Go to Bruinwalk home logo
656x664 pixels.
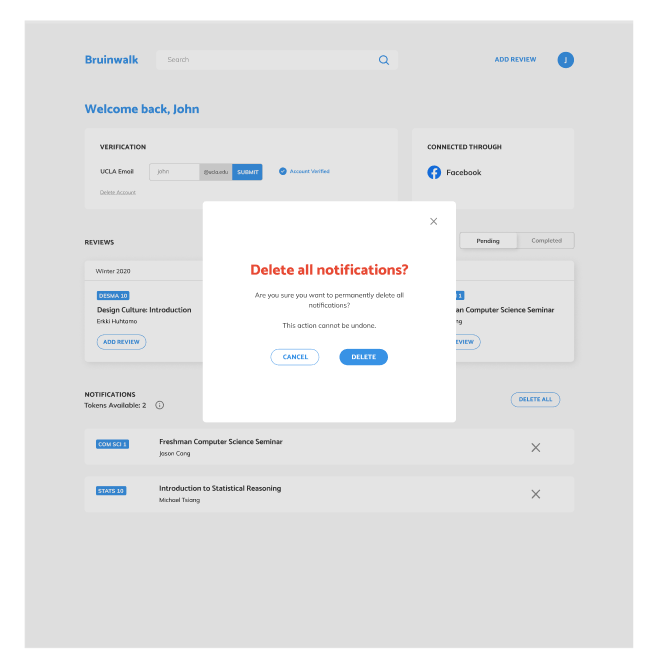(x=109, y=60)
